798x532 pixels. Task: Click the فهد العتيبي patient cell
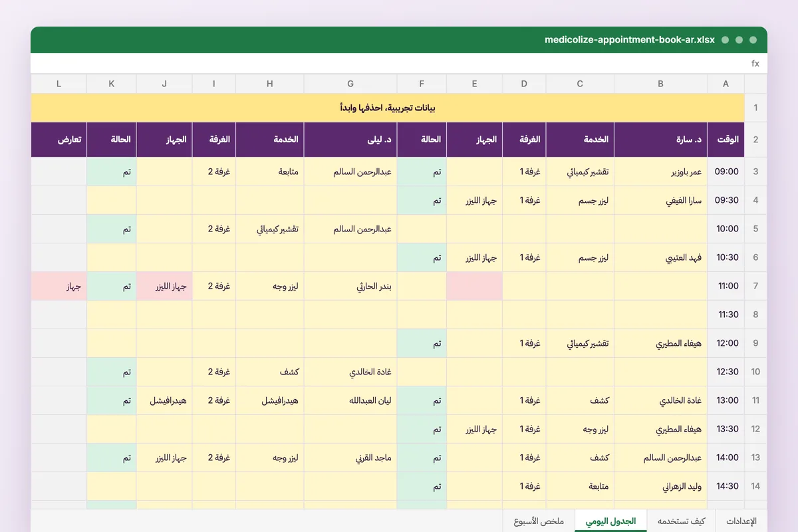(x=660, y=257)
